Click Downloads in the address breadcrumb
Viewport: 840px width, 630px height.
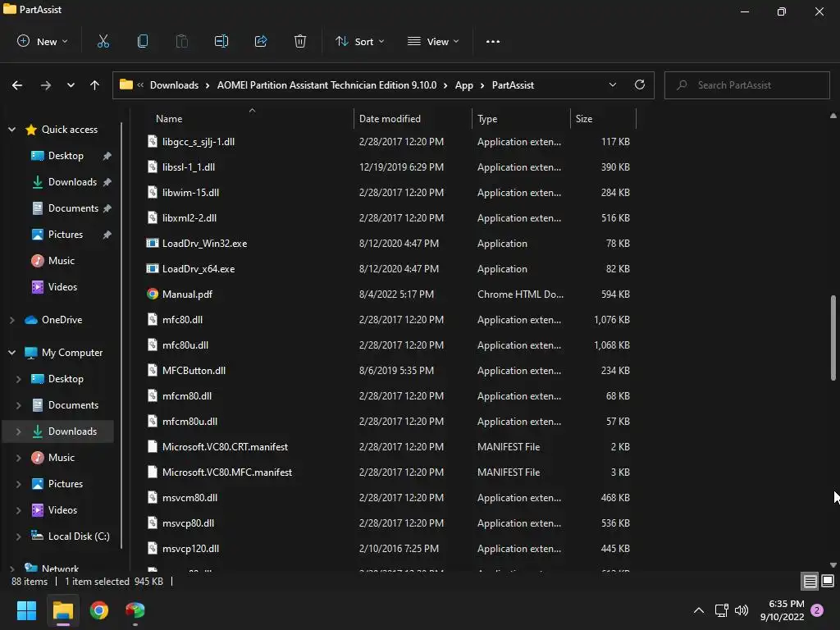click(x=174, y=85)
